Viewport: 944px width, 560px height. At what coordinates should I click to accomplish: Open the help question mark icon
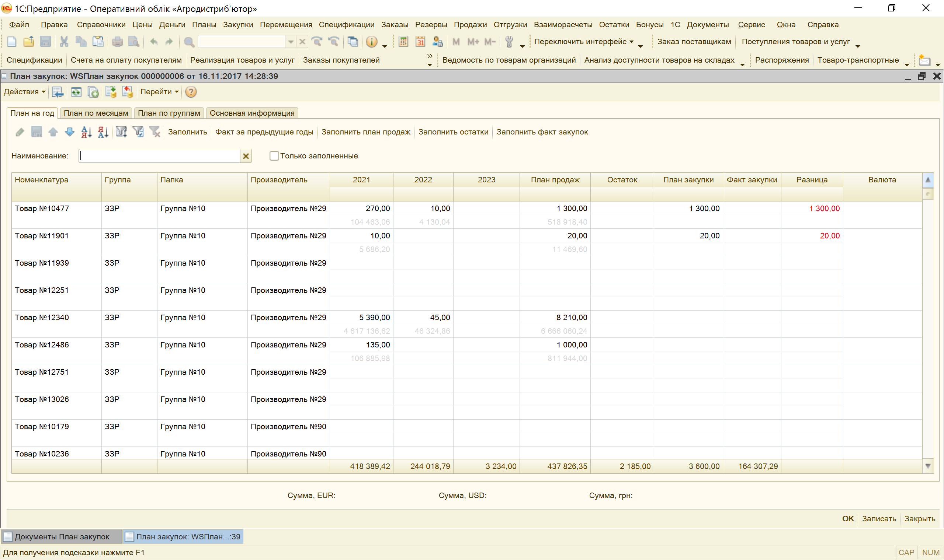191,92
